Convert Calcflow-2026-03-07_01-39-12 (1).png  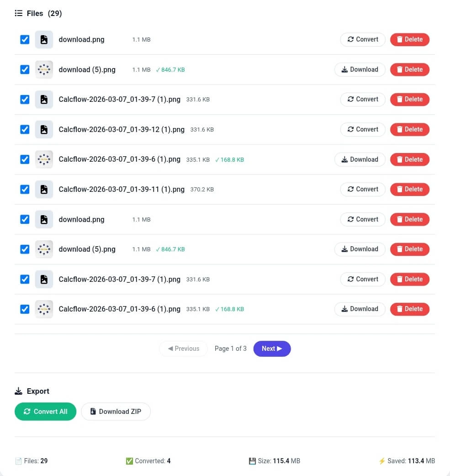point(362,129)
